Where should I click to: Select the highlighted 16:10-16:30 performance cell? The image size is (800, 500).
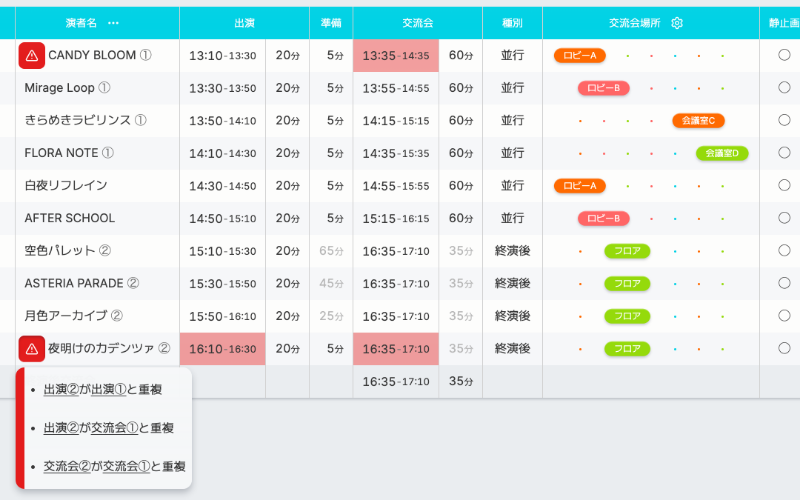pos(222,349)
